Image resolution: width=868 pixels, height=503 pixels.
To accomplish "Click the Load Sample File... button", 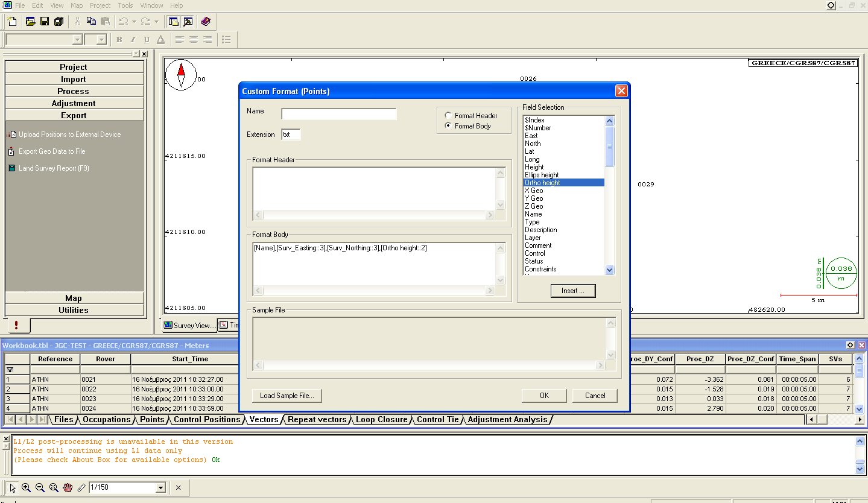I will point(287,396).
